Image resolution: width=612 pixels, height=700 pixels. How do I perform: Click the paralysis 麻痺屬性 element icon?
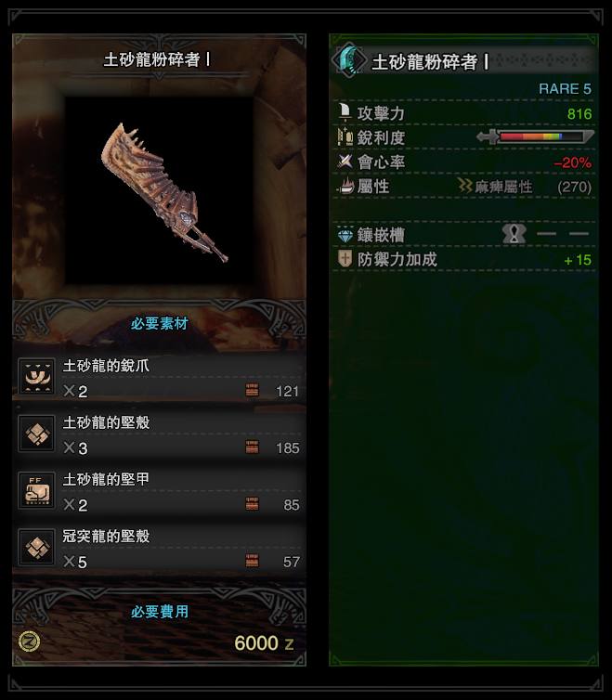(465, 186)
